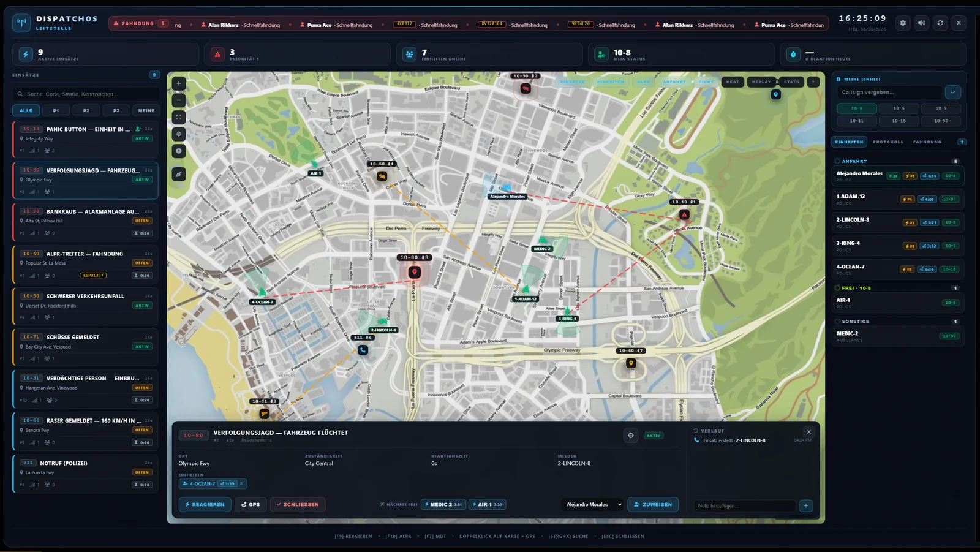This screenshot has height=552, width=980.
Task: Open the Alejandro Morales unit dropdown
Action: click(x=592, y=504)
